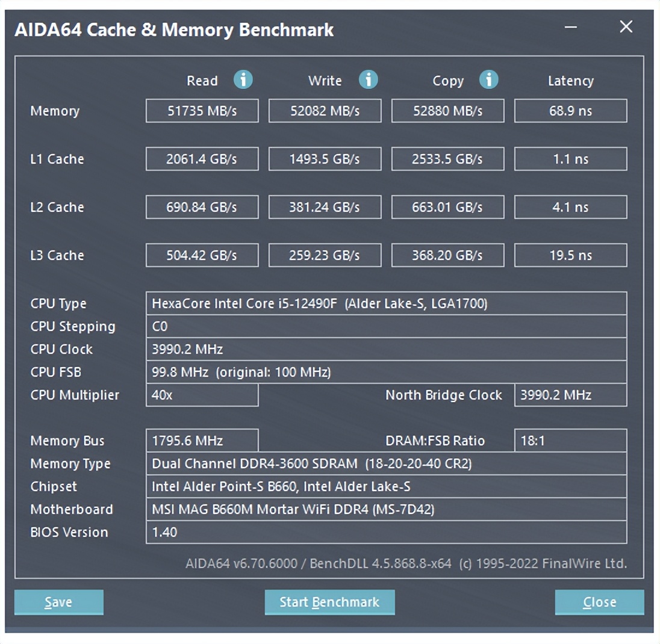This screenshot has height=644, width=660.
Task: Select the Memory Latency 68.9 ns field
Action: [x=570, y=111]
